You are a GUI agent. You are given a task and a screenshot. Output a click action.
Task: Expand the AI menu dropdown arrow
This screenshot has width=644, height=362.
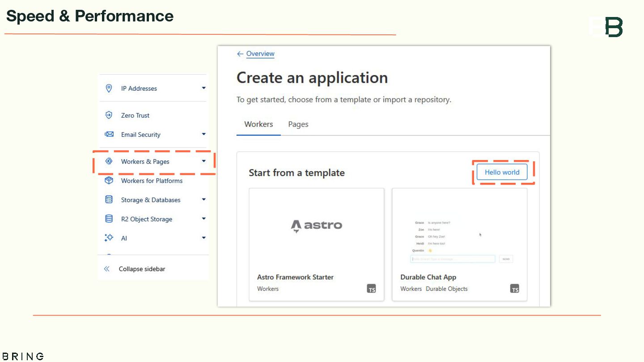pos(204,238)
